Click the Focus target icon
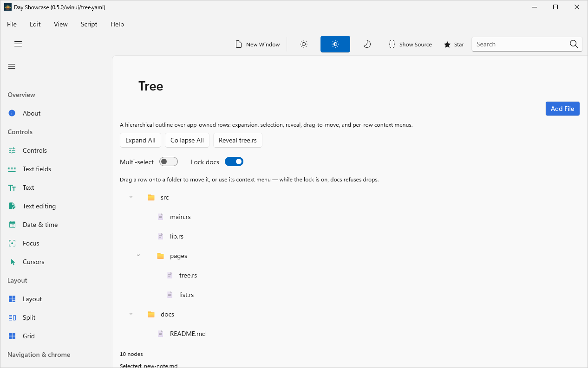The width and height of the screenshot is (588, 368). pos(12,243)
